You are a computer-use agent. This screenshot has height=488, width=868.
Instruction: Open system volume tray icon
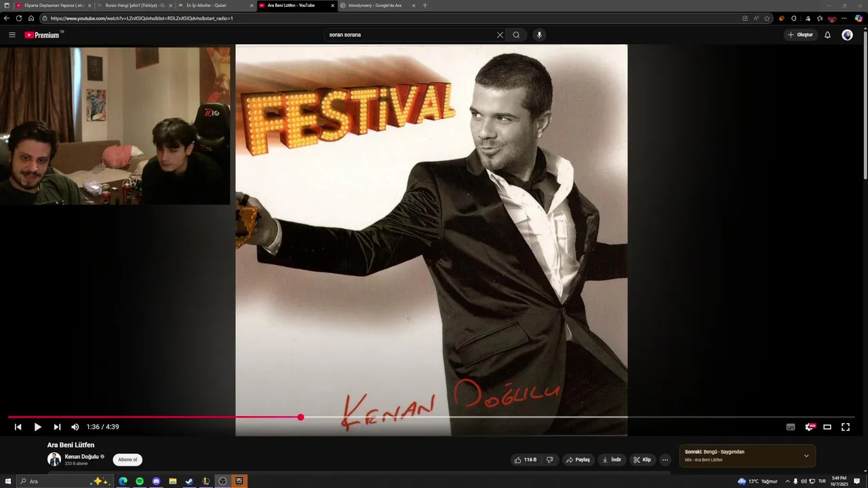pos(804,481)
